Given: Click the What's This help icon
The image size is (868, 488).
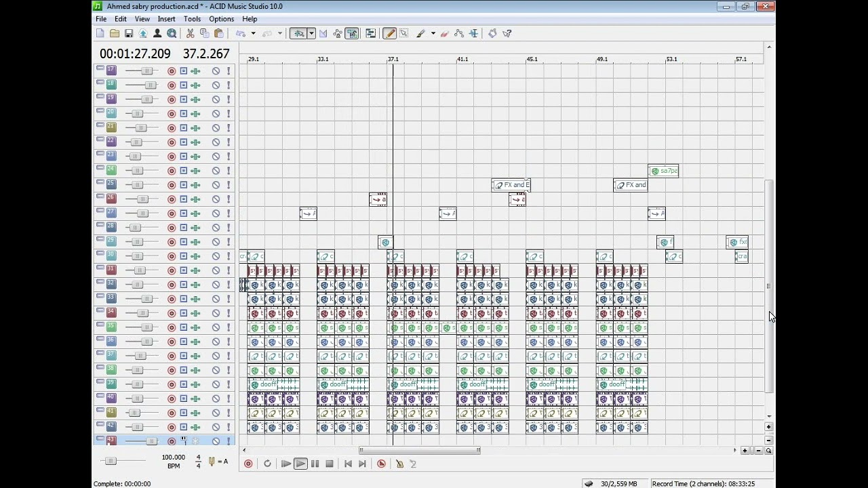Looking at the screenshot, I should pos(507,33).
